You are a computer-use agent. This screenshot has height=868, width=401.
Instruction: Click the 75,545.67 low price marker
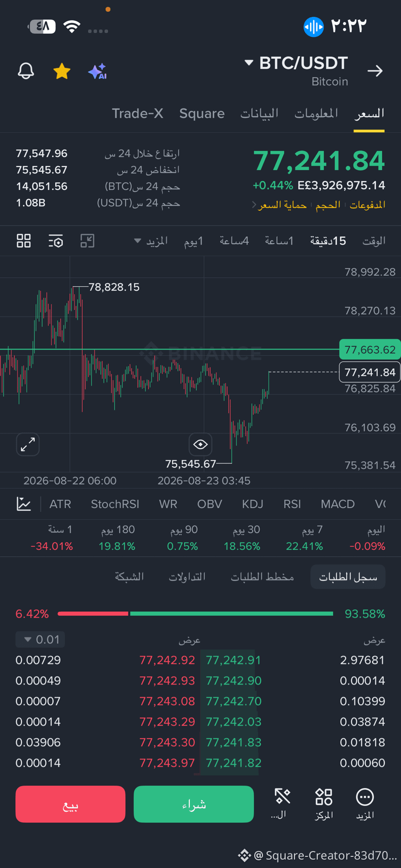click(x=190, y=464)
